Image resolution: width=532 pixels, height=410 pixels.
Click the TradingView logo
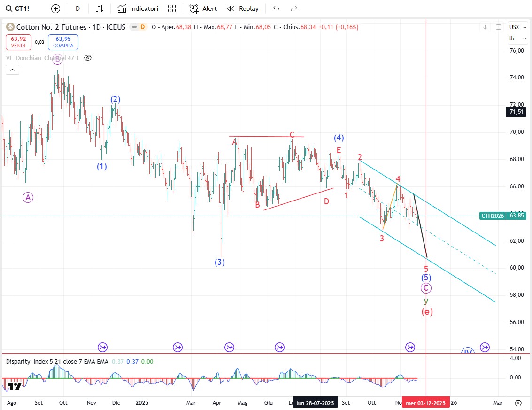[15, 386]
